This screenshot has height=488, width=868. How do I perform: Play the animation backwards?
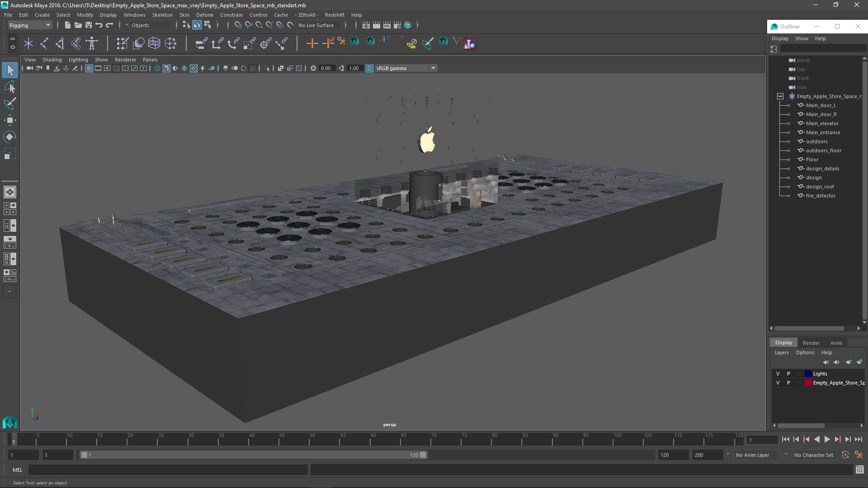tap(817, 439)
